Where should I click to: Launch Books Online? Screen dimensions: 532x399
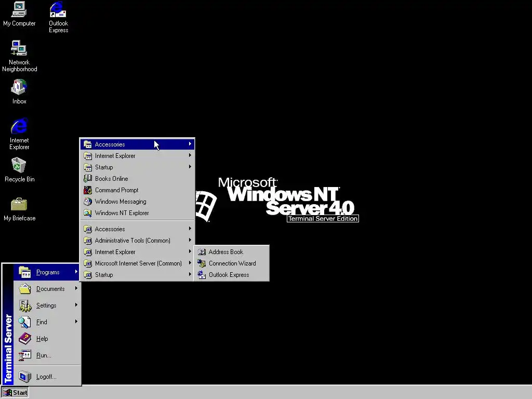[137, 179]
